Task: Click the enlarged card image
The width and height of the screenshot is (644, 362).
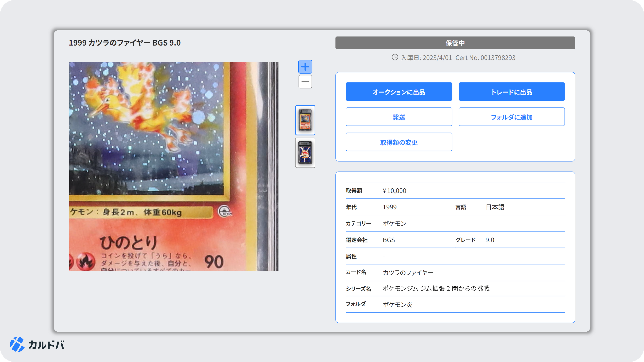Action: (x=174, y=166)
